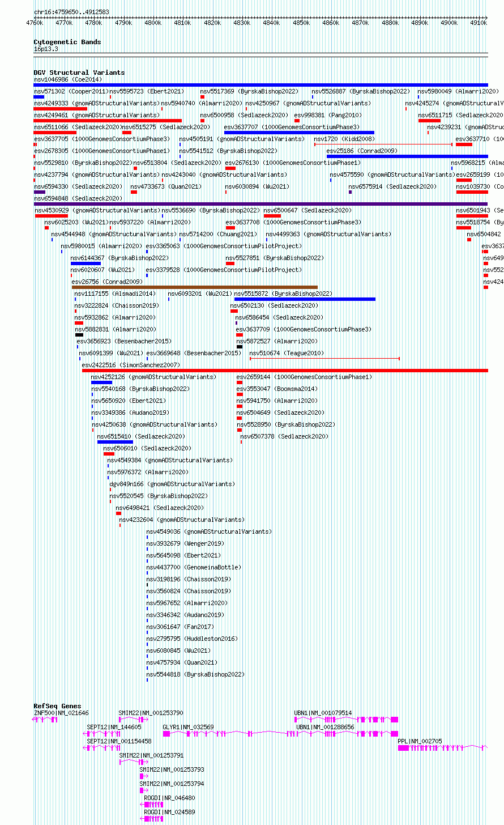Open nsv4252126 (gnomADStructuralVariants) entry
The image size is (504, 825).
coord(153,377)
